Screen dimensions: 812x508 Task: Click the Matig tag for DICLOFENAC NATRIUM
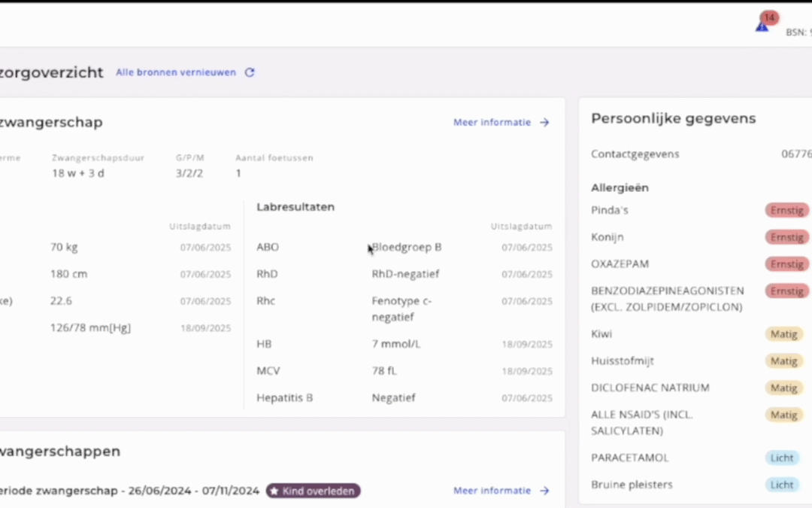click(783, 388)
